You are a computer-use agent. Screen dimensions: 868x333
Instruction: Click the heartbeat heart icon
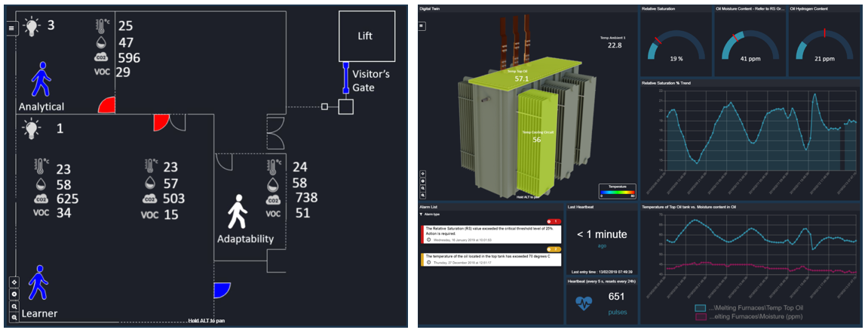[x=584, y=303]
